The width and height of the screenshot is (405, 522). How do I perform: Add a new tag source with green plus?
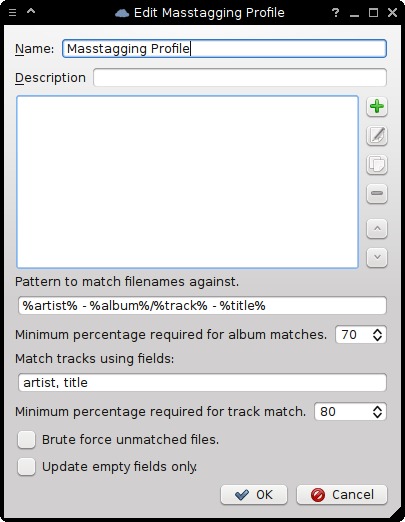click(x=377, y=107)
